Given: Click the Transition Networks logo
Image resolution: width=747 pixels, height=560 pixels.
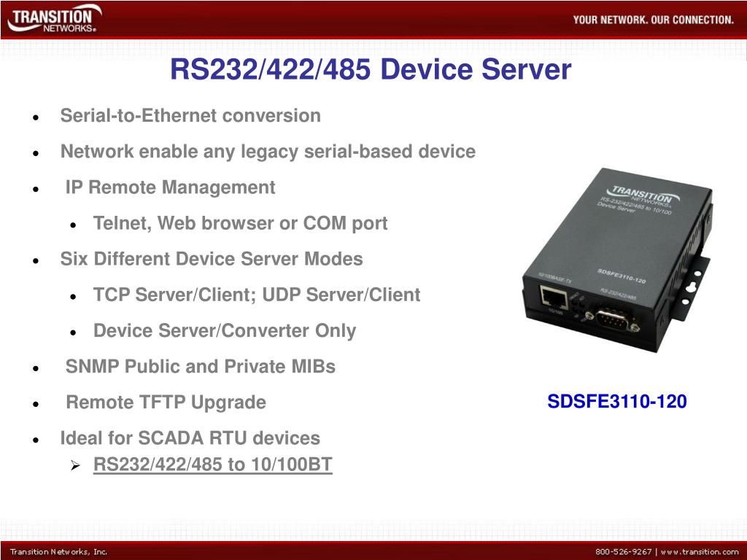Looking at the screenshot, I should (x=54, y=19).
